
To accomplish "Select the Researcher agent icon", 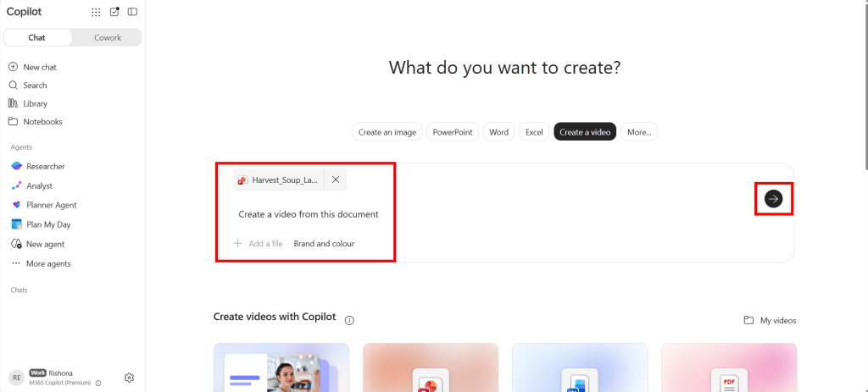I will [16, 167].
